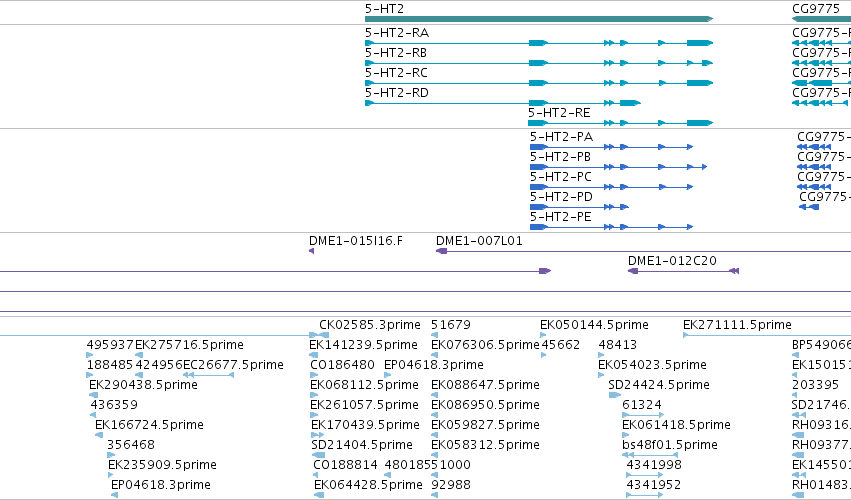Select the EK059827.5prime EST
The image size is (851, 500).
click(434, 435)
